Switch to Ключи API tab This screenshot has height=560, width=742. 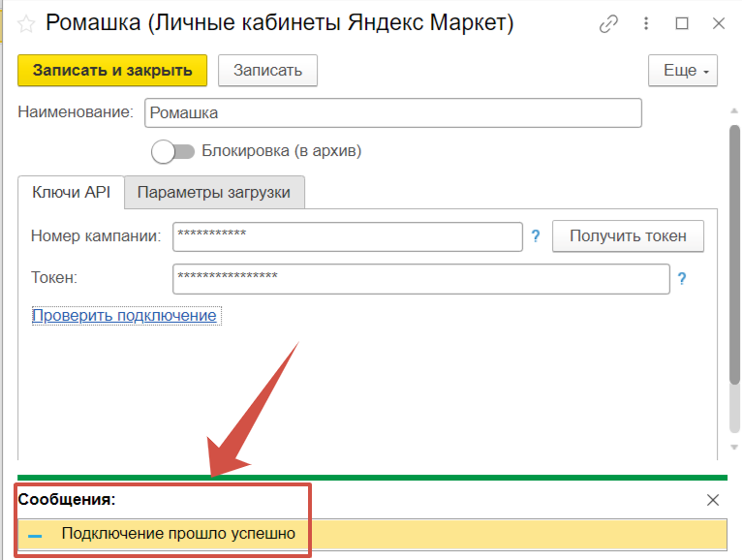coord(71,192)
